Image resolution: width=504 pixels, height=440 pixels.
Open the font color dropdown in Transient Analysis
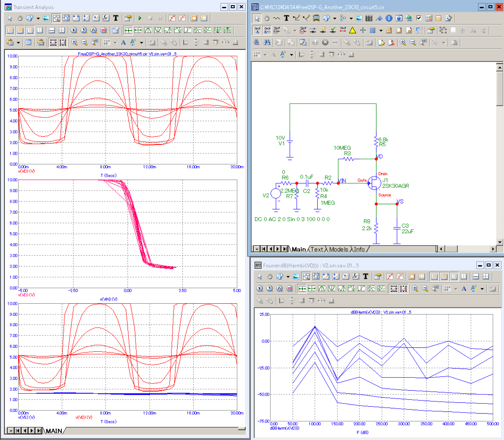(142, 42)
